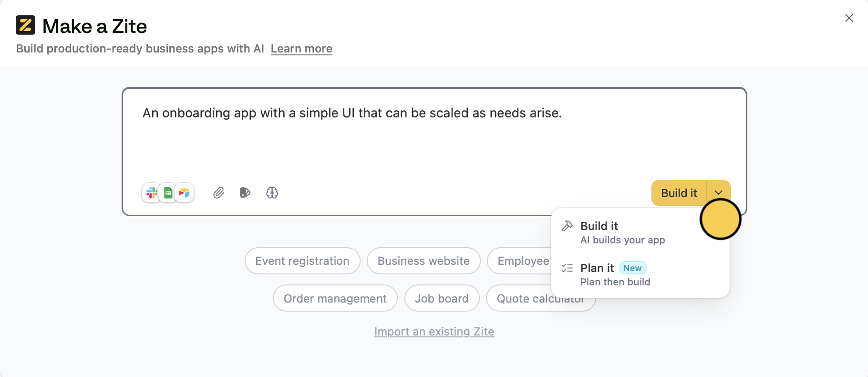
Task: Attach a file with the paperclip icon
Action: point(218,193)
